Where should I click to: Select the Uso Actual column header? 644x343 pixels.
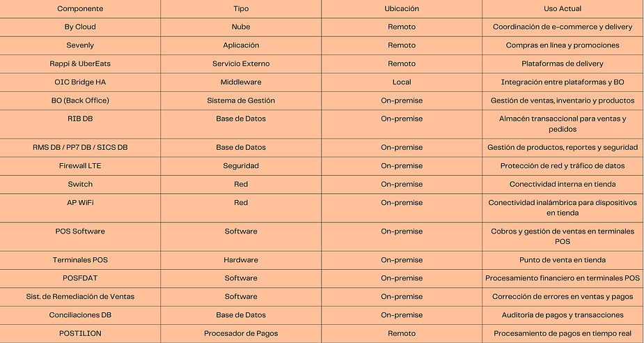point(563,8)
